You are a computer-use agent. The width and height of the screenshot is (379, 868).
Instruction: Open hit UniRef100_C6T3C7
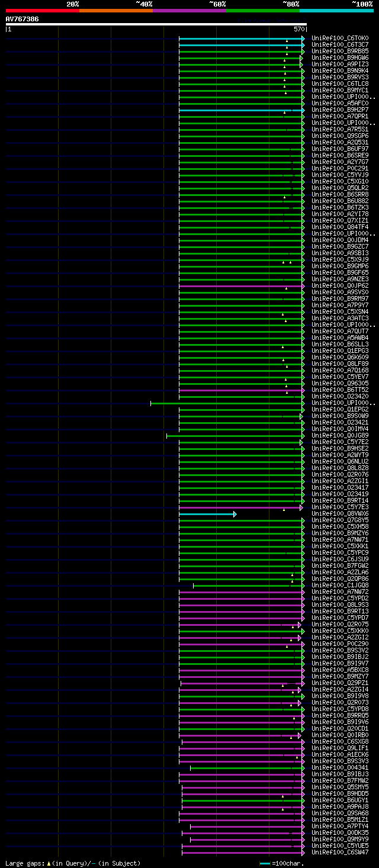point(340,45)
